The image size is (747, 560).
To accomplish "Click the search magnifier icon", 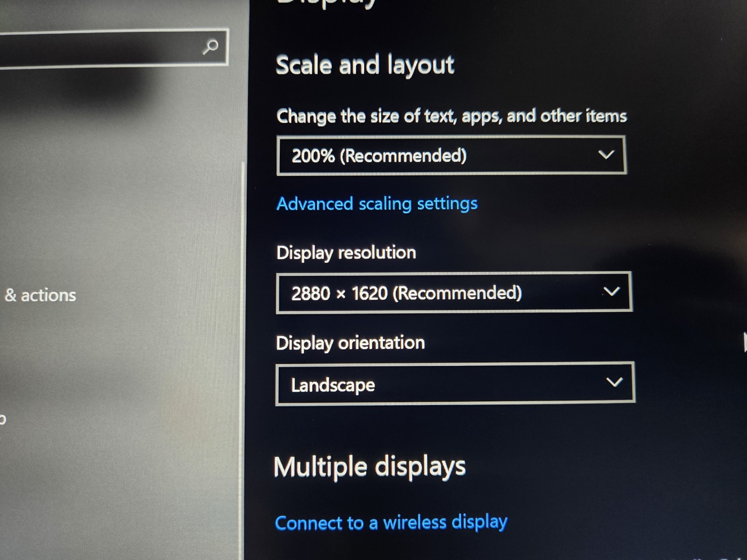I will 211,47.
